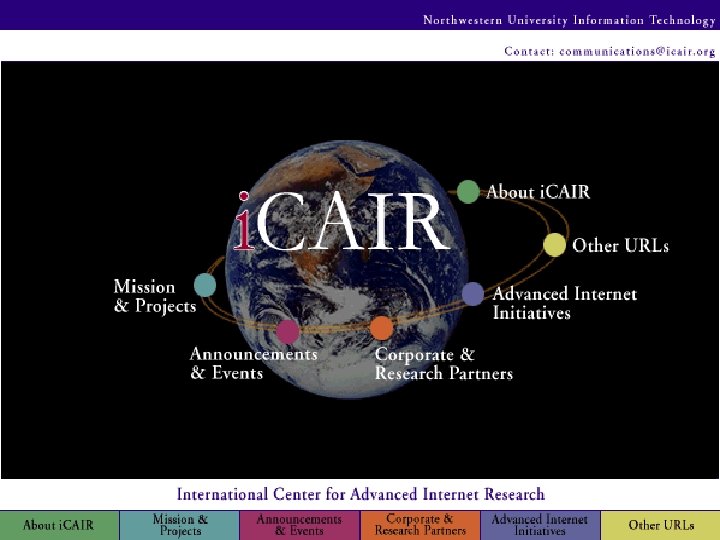
Task: Click the magenta Announcements & Events dot
Action: [288, 332]
